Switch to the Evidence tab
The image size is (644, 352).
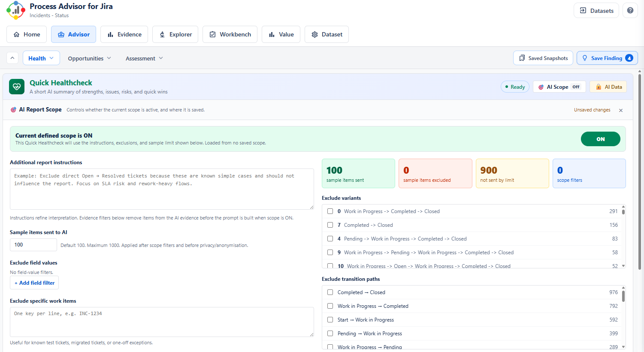pyautogui.click(x=124, y=34)
